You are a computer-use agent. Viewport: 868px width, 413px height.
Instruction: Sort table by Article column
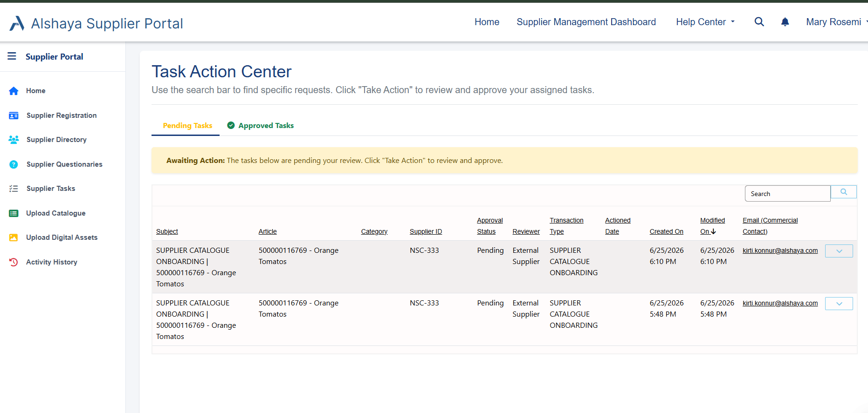coord(268,231)
